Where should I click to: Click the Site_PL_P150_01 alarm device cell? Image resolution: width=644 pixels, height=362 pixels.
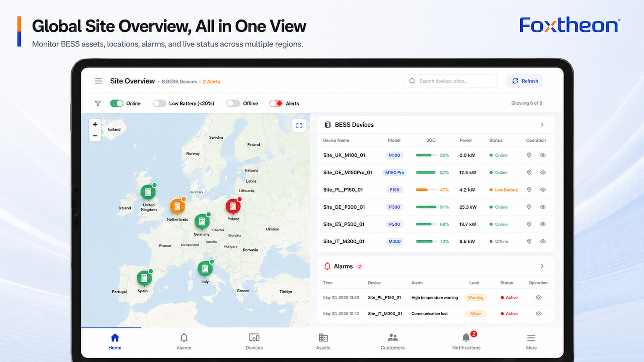384,298
